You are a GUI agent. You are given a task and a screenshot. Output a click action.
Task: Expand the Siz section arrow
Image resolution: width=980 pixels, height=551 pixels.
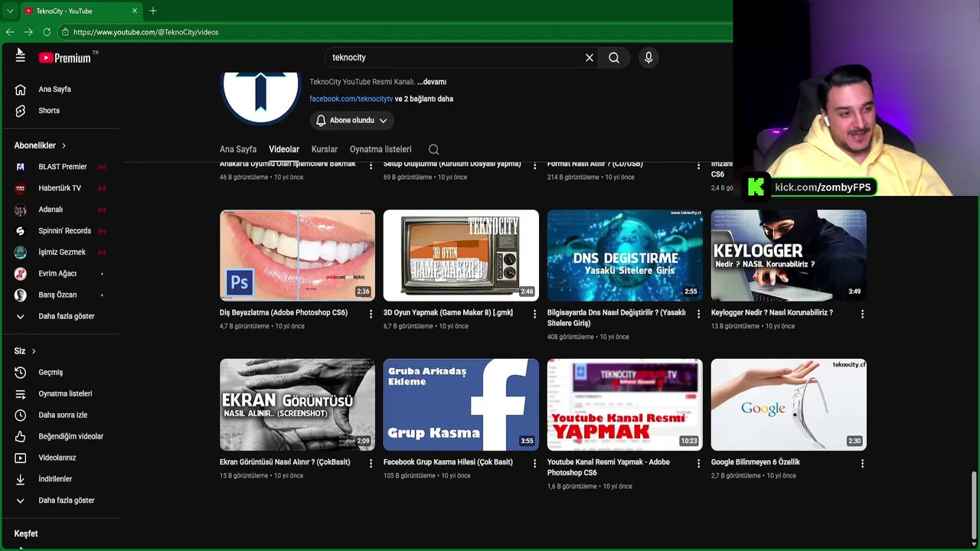click(x=34, y=351)
